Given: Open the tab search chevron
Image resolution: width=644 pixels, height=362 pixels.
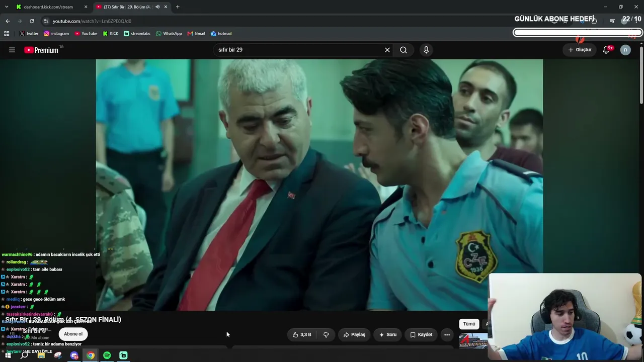Looking at the screenshot, I should pyautogui.click(x=7, y=7).
